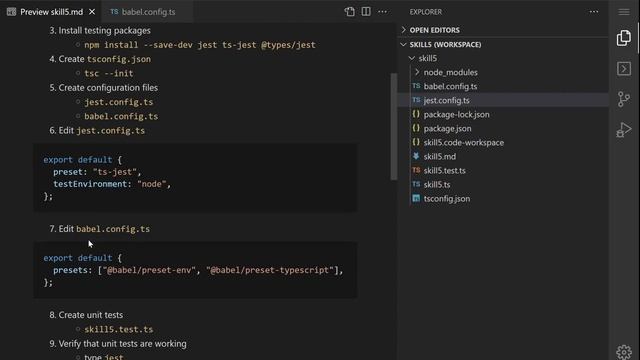
Task: Click the EXPLORER panel title
Action: [x=426, y=12]
